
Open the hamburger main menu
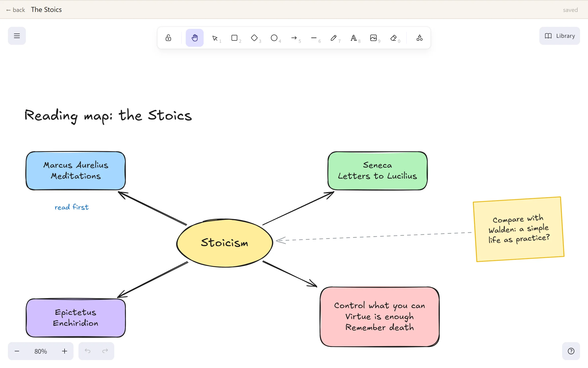pos(17,36)
